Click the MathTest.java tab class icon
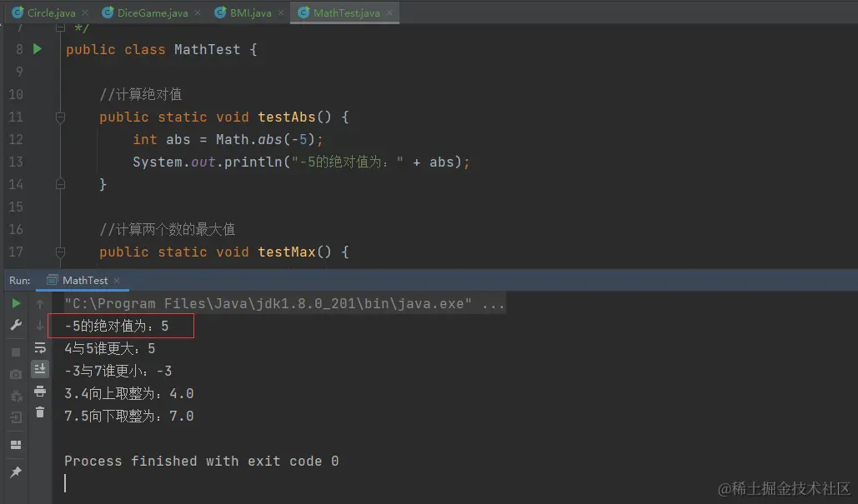Image resolution: width=858 pixels, height=504 pixels. pyautogui.click(x=304, y=12)
